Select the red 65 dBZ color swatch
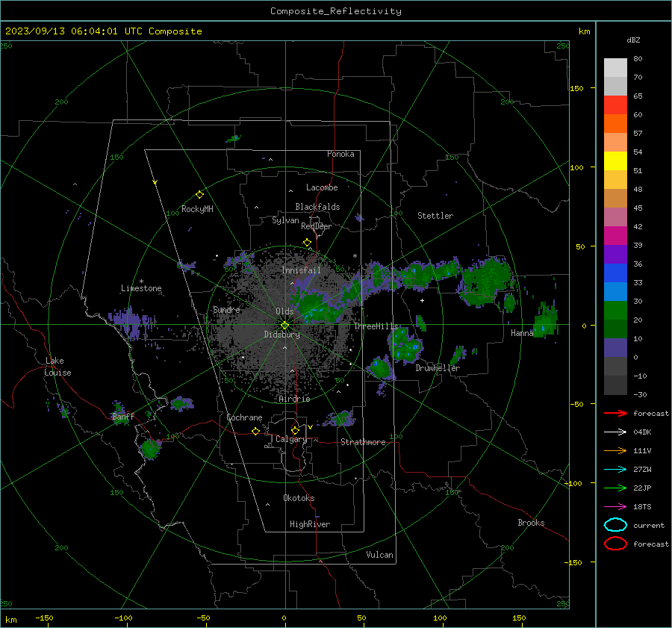This screenshot has width=672, height=628. click(615, 105)
